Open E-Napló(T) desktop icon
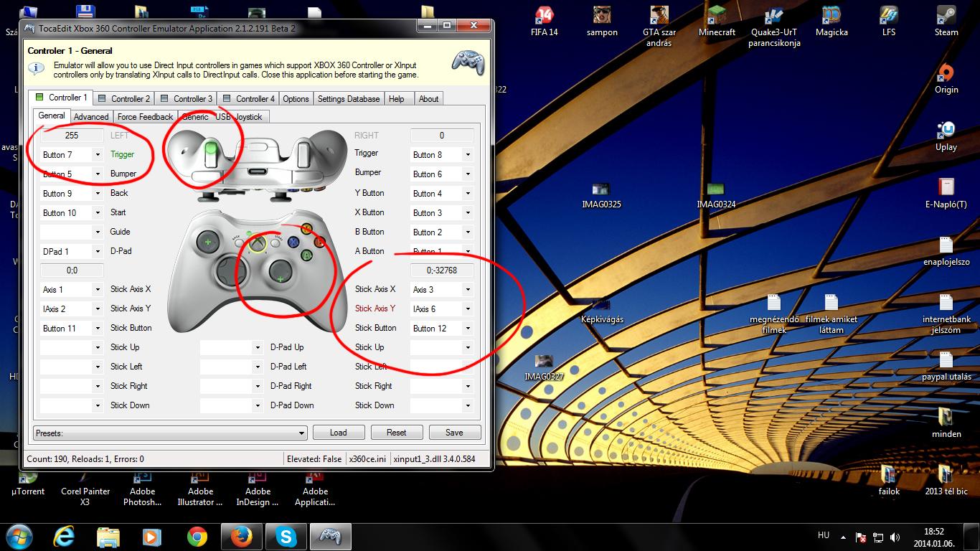Viewport: 980px width, 551px height. tap(946, 193)
